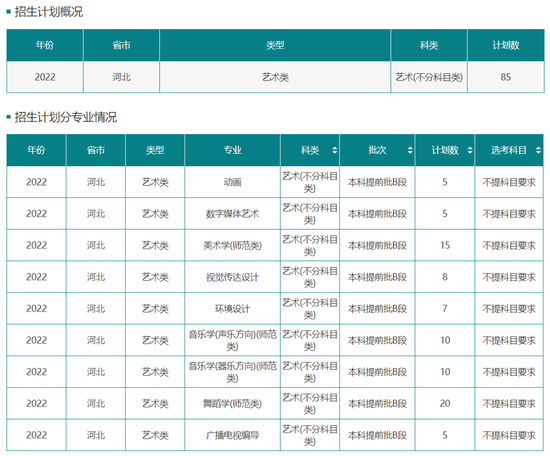Sort by the 计划数 column arrows in major table

pyautogui.click(x=470, y=150)
